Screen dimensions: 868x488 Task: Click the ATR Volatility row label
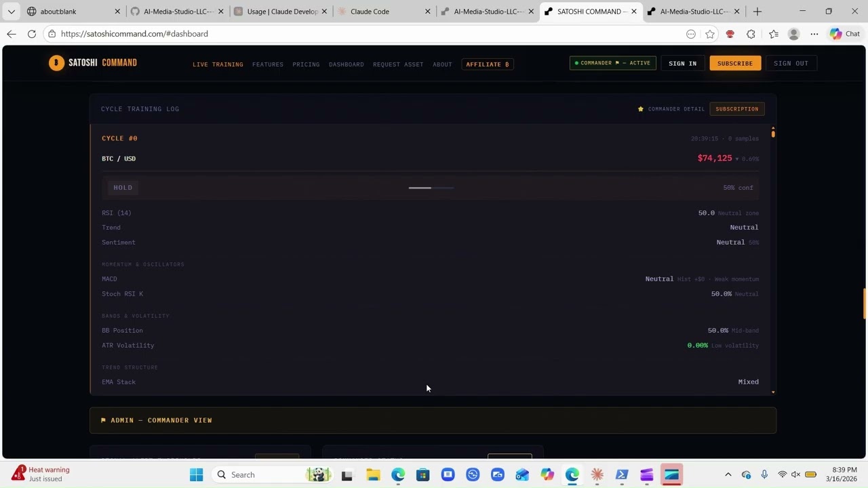point(128,346)
